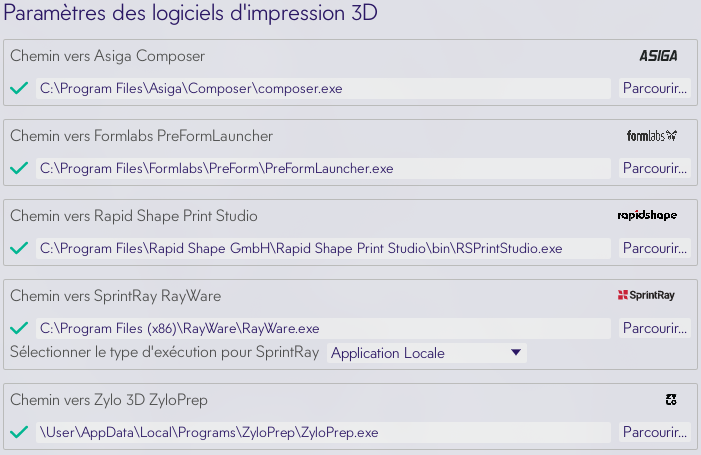Click the SprintRay logo icon
The width and height of the screenshot is (701, 455).
[x=646, y=296]
